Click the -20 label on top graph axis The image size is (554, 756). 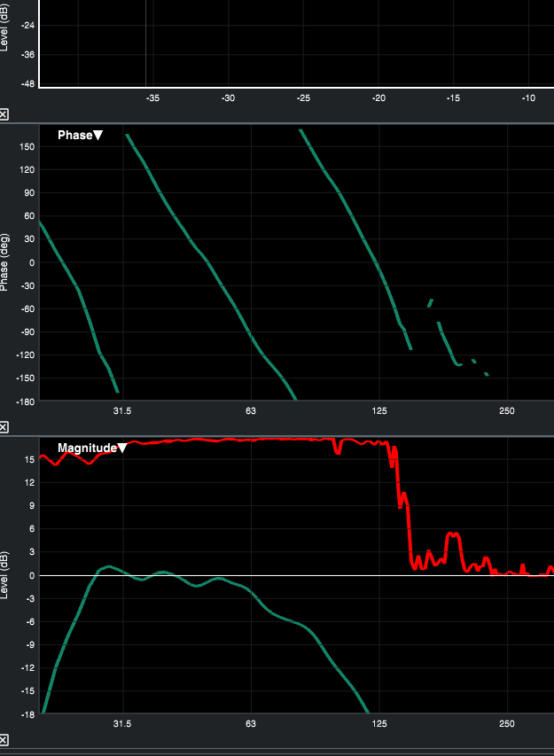378,98
